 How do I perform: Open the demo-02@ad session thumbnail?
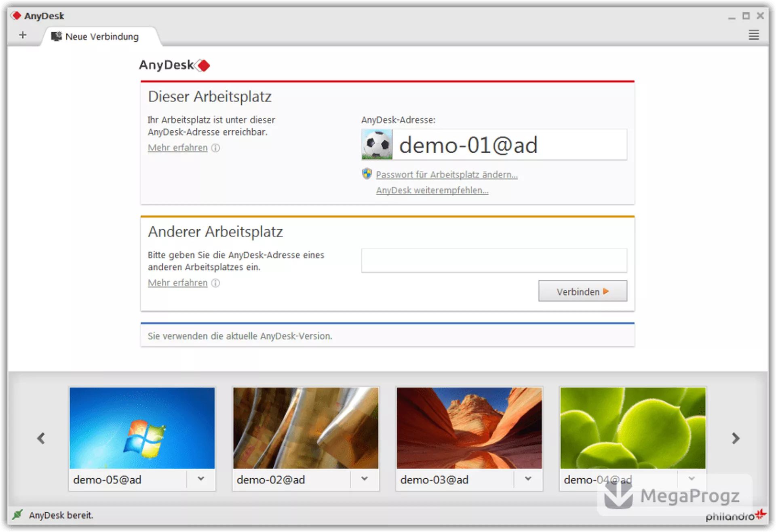[x=306, y=428]
